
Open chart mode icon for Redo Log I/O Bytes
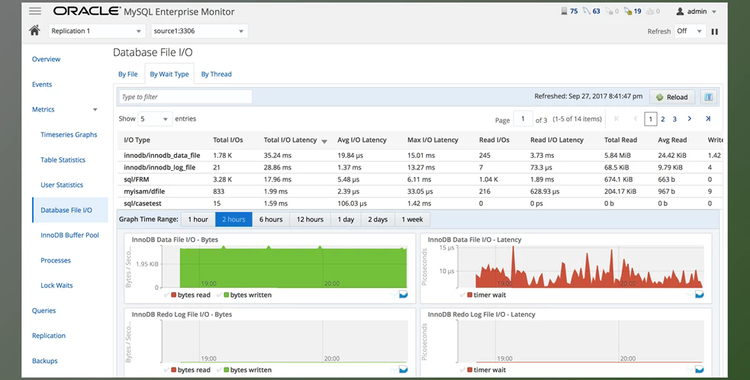403,369
